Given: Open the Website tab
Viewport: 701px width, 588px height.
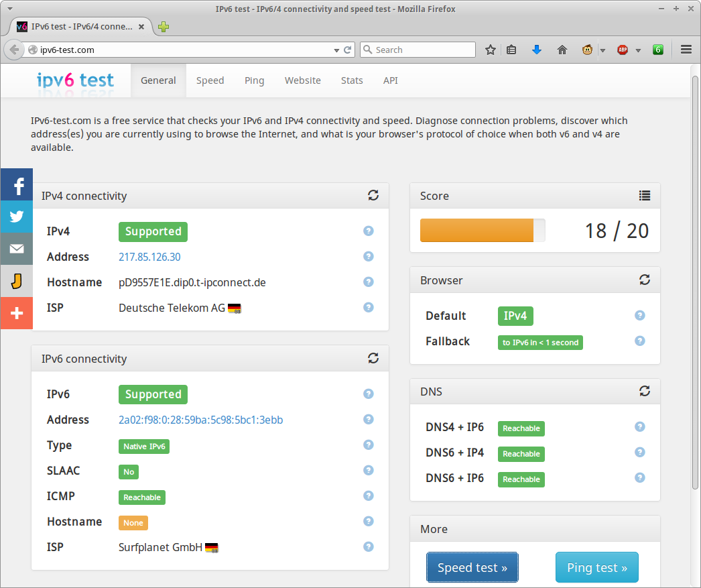Looking at the screenshot, I should [303, 80].
